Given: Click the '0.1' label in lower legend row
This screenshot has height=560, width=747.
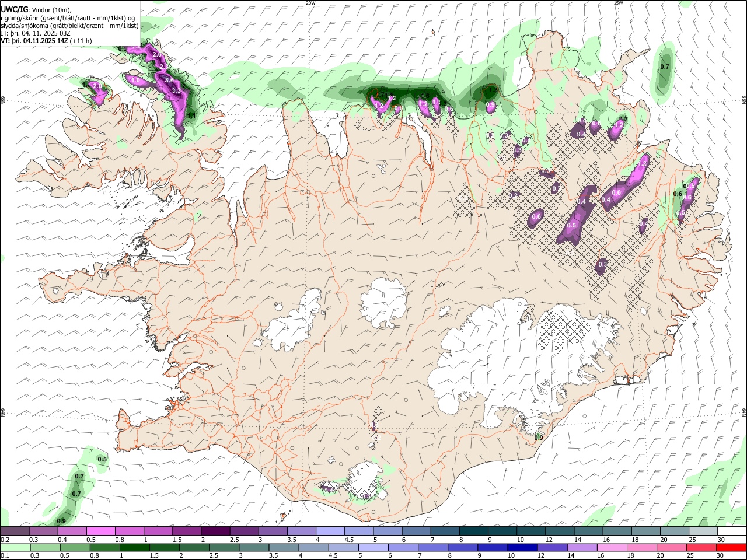Looking at the screenshot, I should pos(5,556).
